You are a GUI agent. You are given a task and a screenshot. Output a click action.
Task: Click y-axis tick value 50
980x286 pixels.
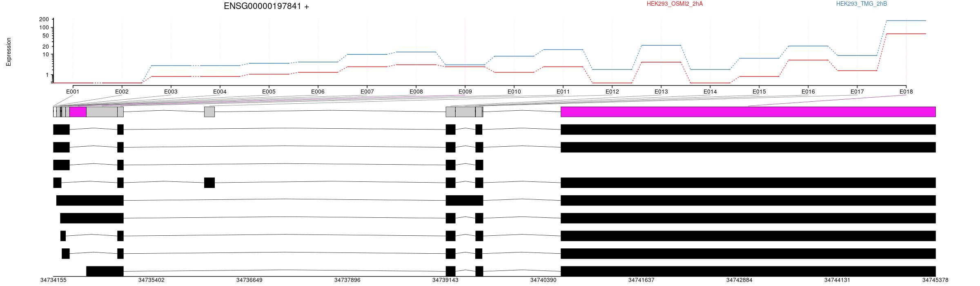tap(46, 36)
